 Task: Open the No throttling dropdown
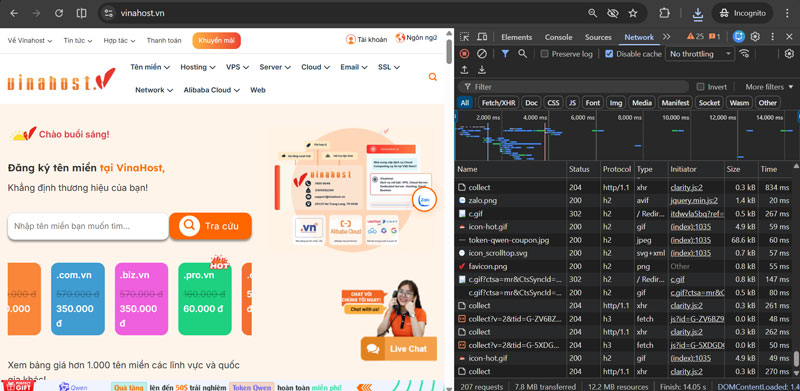[x=700, y=54]
